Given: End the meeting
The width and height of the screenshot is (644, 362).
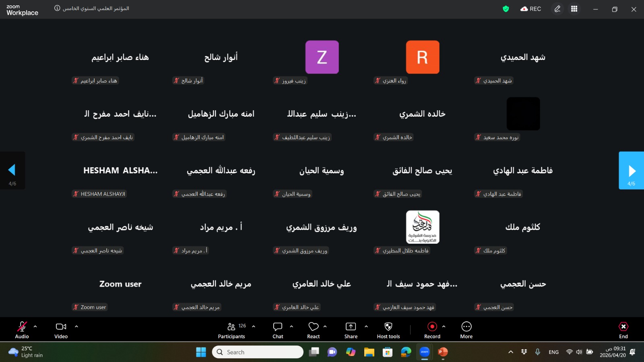Looking at the screenshot, I should [x=623, y=330].
